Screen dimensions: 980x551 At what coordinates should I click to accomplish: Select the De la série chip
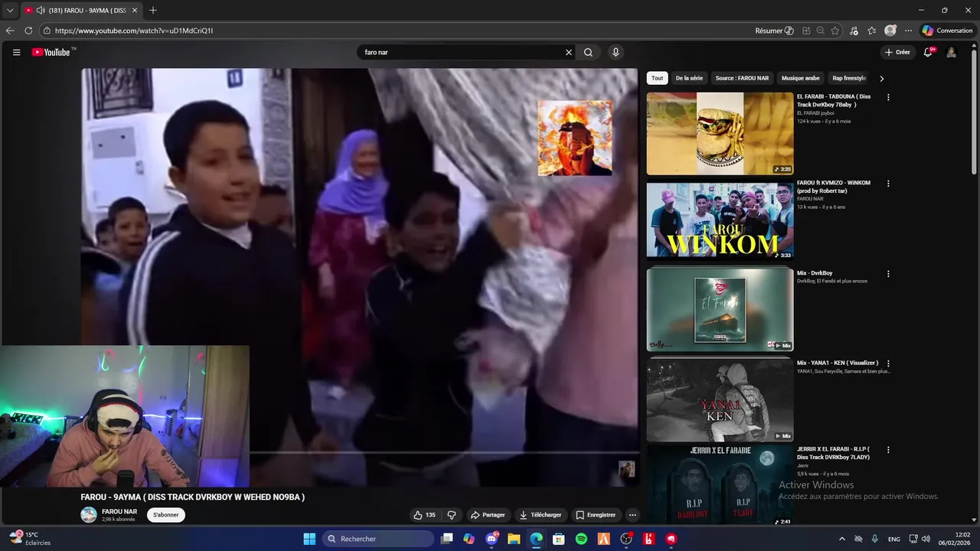coord(689,78)
